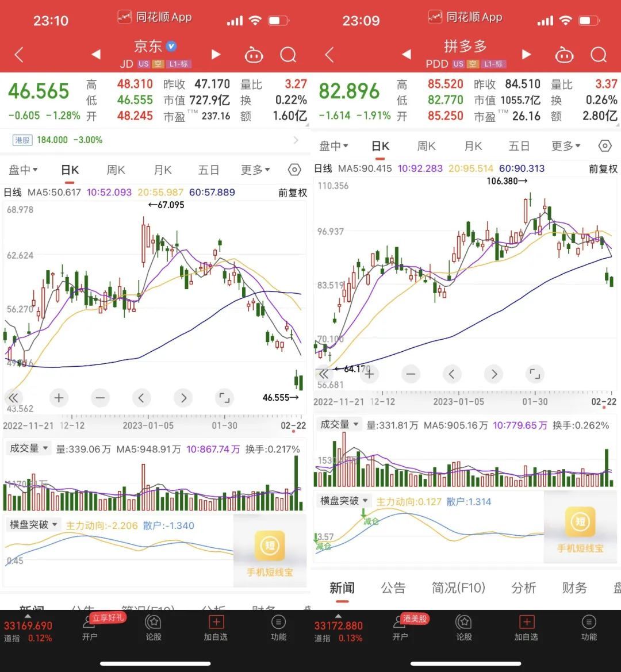Select the 公告 tab on PDD page
Image resolution: width=621 pixels, height=672 pixels.
(393, 587)
